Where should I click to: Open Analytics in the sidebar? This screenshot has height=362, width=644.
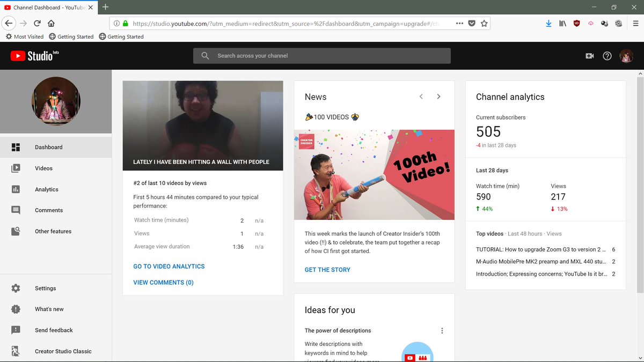click(56, 189)
